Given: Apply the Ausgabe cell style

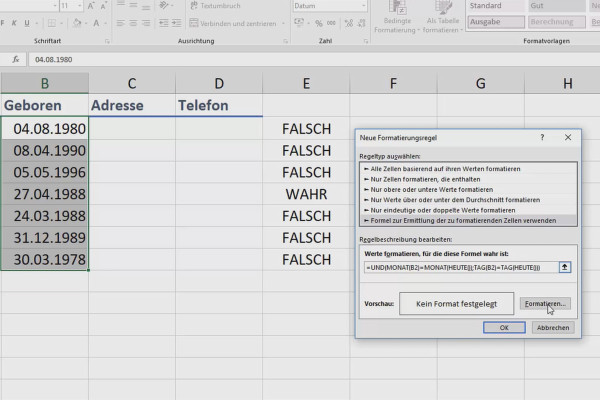Looking at the screenshot, I should 496,22.
